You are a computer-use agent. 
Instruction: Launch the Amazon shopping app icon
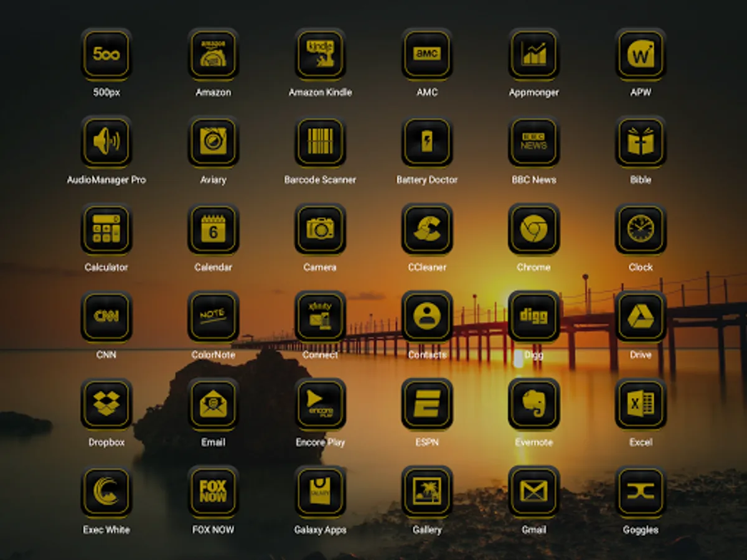(x=213, y=54)
